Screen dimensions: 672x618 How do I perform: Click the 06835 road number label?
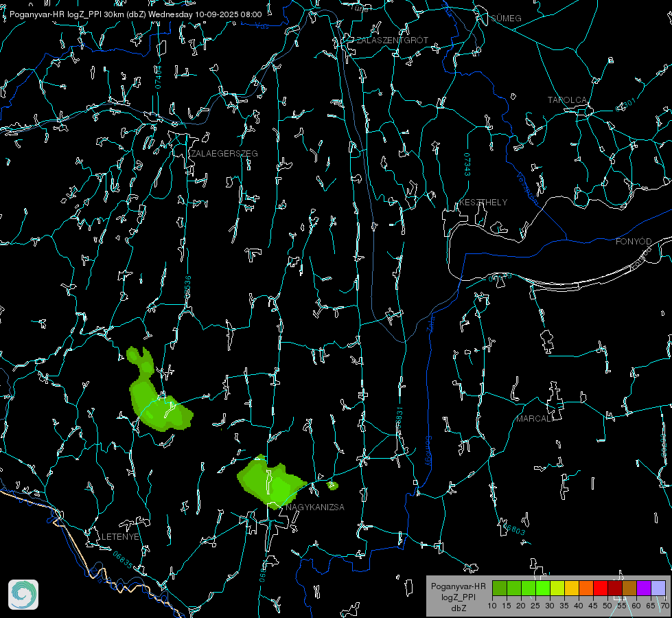coord(123,560)
